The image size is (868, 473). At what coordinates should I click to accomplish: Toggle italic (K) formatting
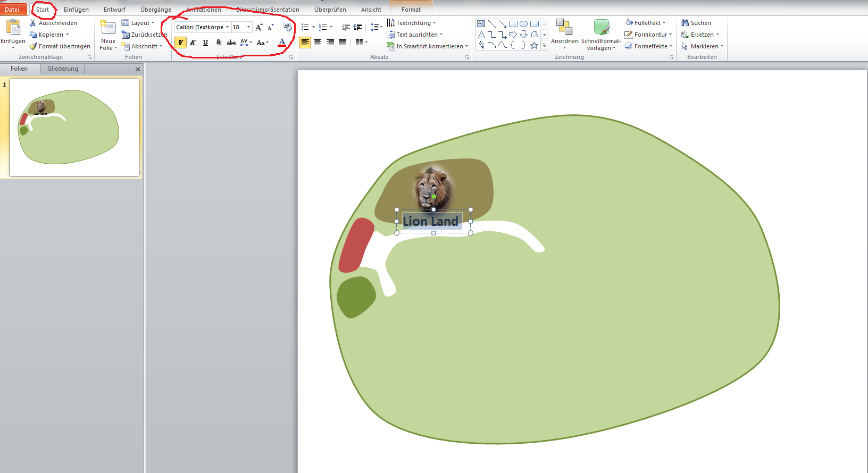pos(193,43)
